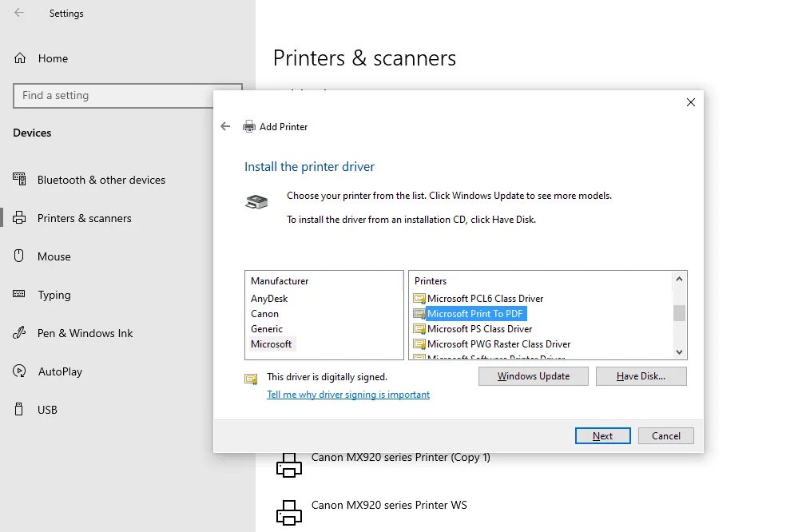Switch to Printers & scanners section
The image size is (798, 532).
[x=85, y=218]
